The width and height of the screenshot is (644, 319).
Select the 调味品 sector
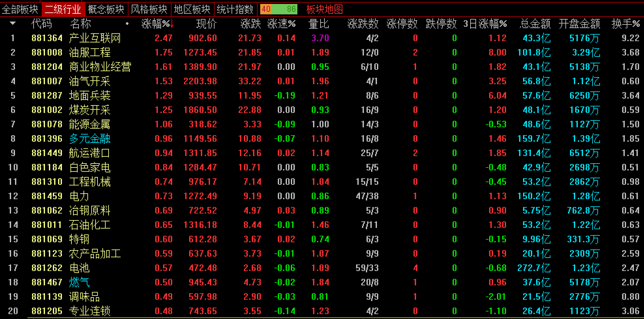click(84, 297)
